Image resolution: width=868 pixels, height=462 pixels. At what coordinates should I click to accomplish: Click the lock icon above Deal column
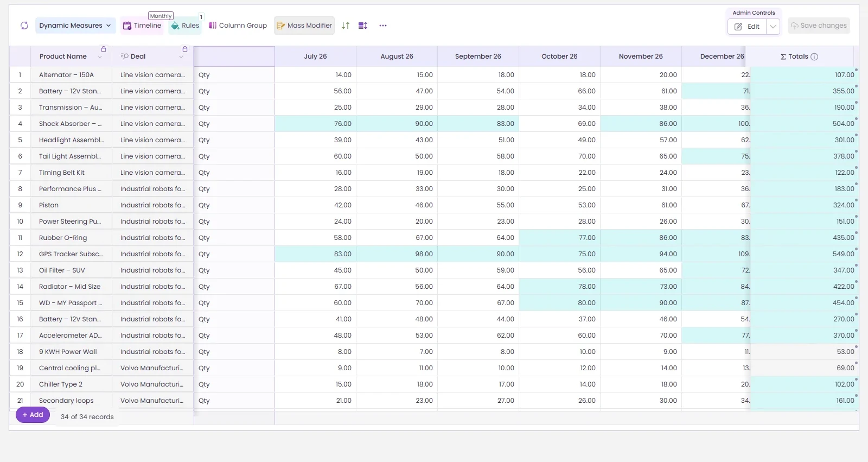click(x=185, y=49)
